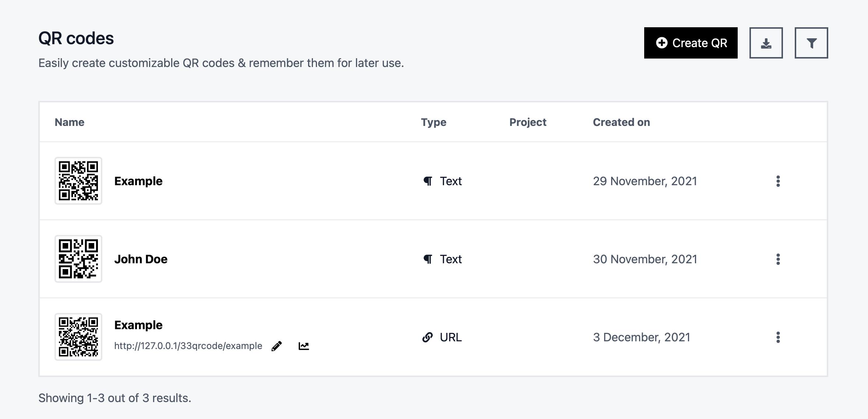This screenshot has height=419, width=868.
Task: Open the John Doe name link
Action: (141, 259)
